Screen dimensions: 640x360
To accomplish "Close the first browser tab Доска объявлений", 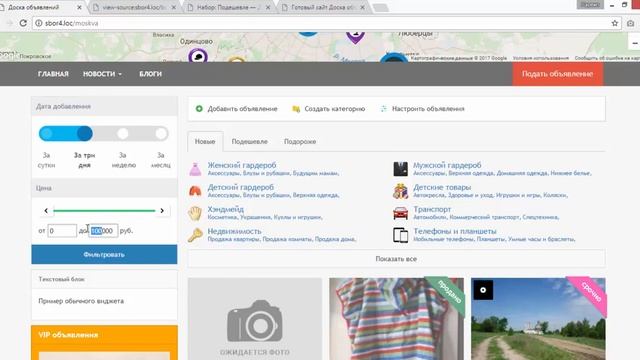I will click(x=79, y=7).
